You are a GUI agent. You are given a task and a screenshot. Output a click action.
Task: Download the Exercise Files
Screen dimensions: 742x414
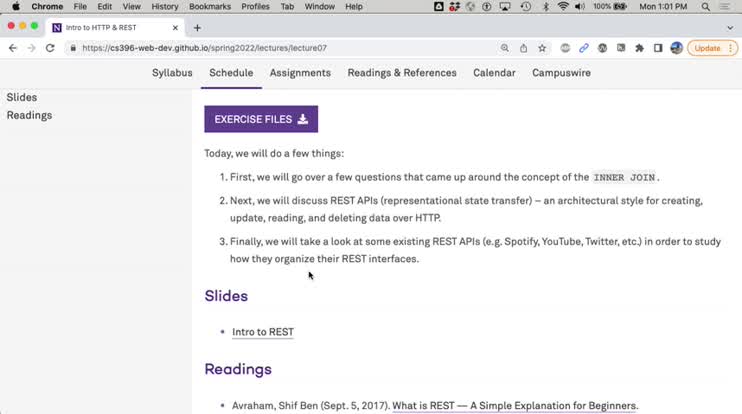click(261, 120)
